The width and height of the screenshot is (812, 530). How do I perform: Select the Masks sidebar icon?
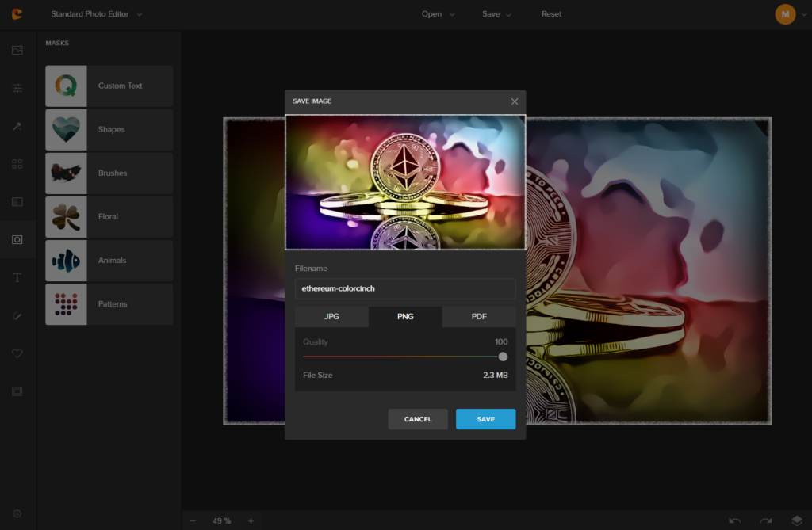tap(17, 239)
